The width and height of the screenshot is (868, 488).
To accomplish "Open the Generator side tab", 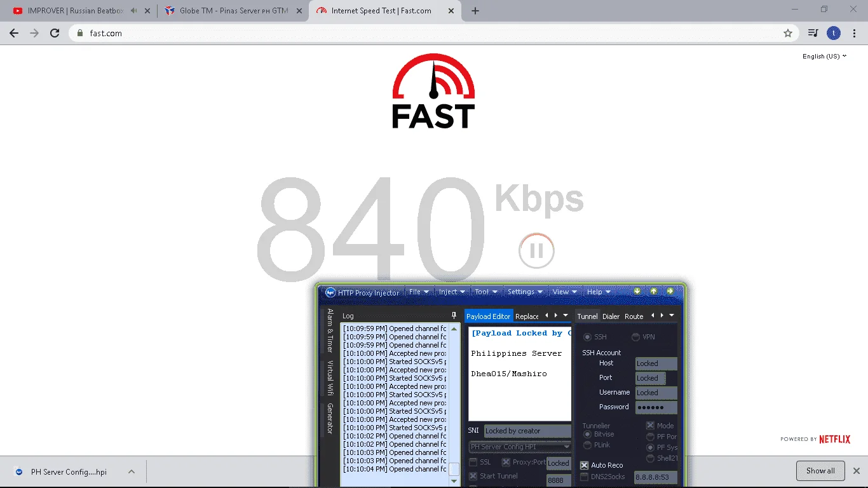I will click(330, 418).
